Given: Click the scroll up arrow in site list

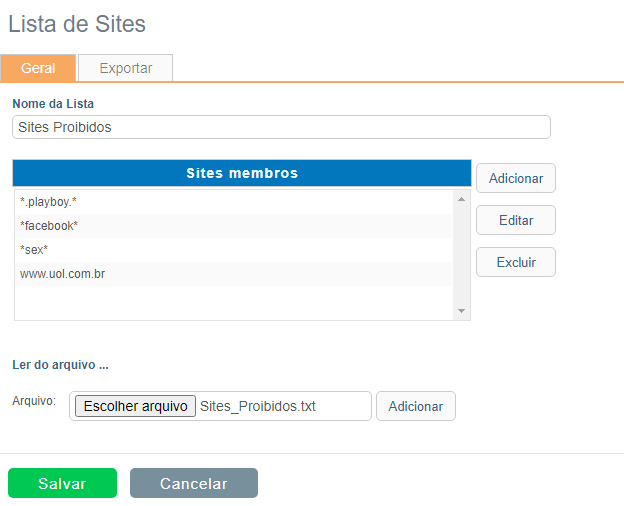Looking at the screenshot, I should [x=462, y=199].
